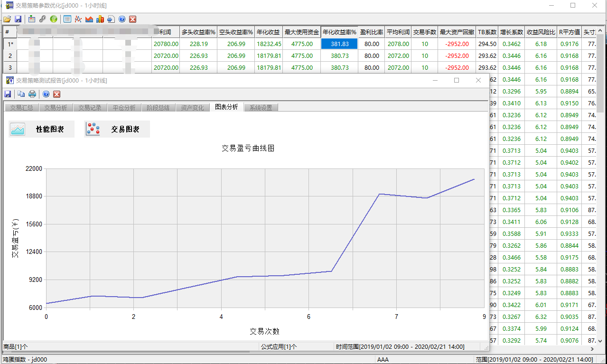Print the test report using the printer icon

pyautogui.click(x=32, y=94)
